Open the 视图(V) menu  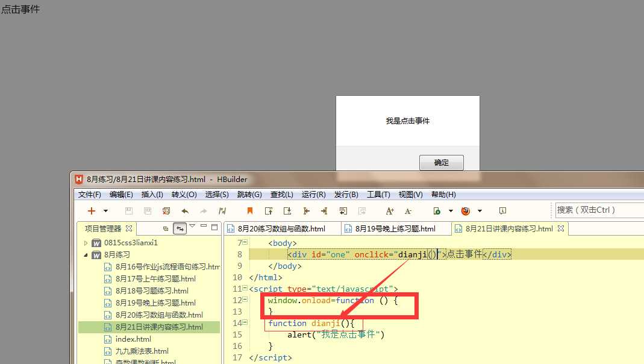point(410,194)
